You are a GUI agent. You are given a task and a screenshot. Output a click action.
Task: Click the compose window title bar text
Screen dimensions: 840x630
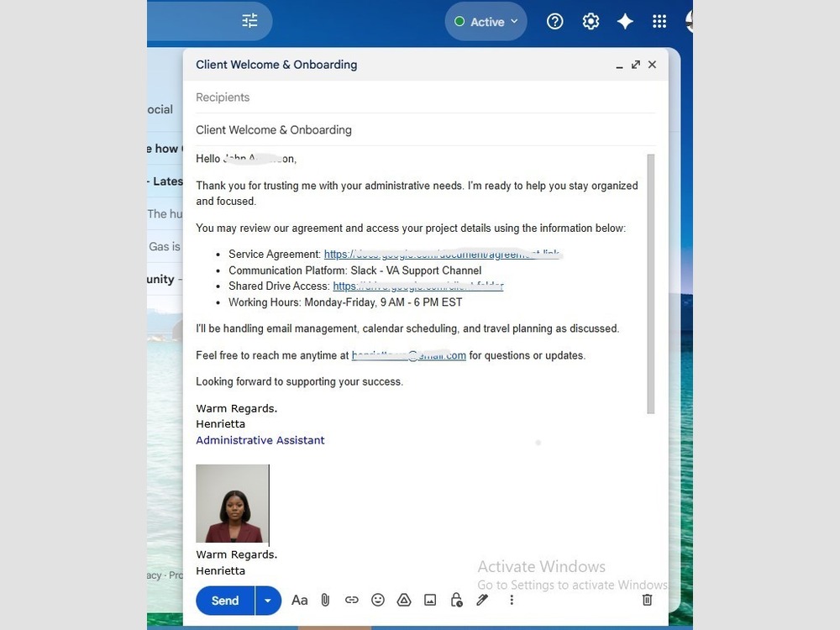[x=276, y=65]
